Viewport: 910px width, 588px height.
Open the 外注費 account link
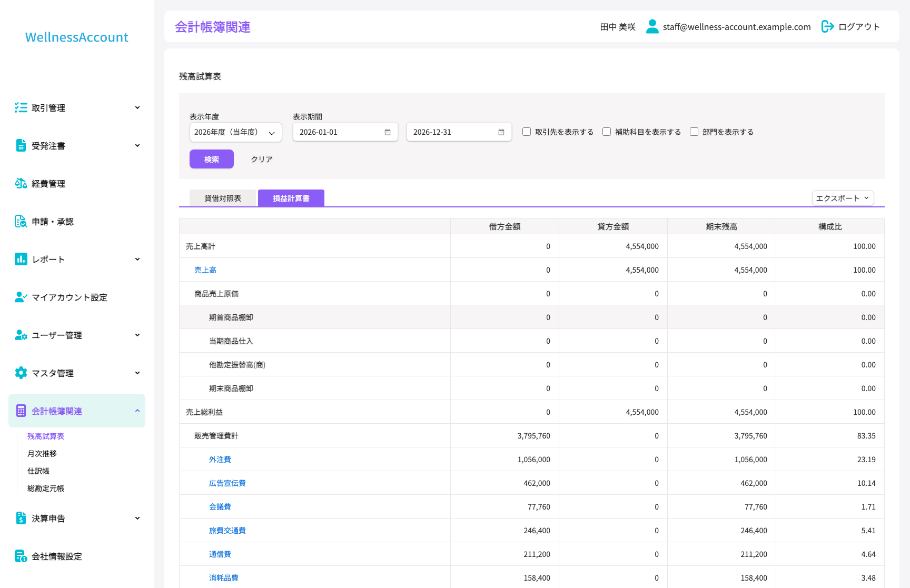(220, 460)
